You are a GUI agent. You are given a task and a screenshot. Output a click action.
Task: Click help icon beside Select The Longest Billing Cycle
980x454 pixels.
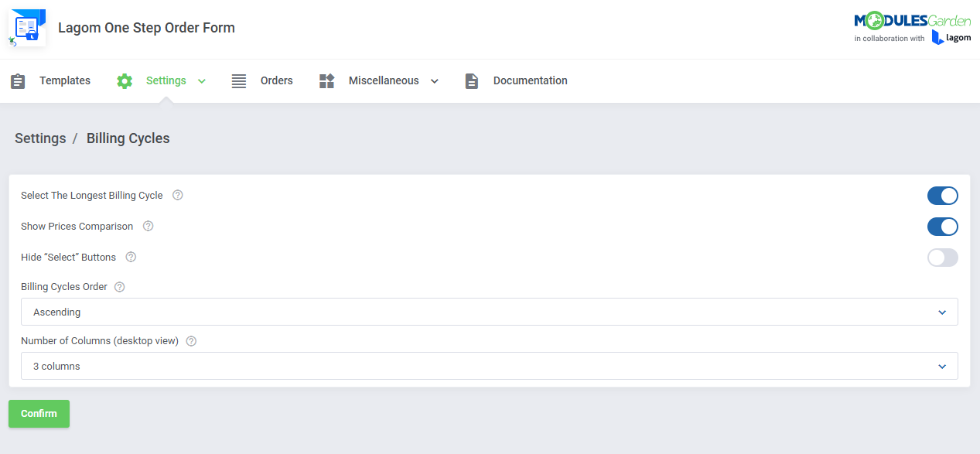point(178,195)
